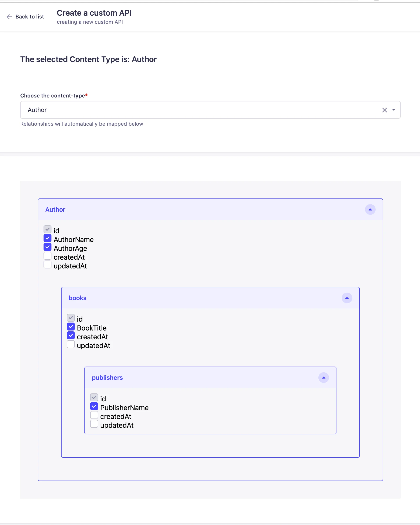Uncheck the BookTitle checkbox
The image size is (420, 525).
click(71, 327)
